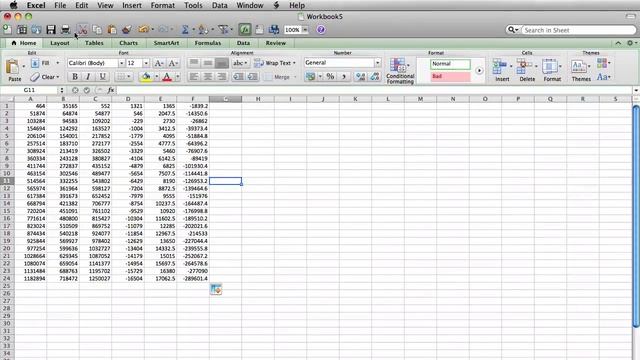Toggle the green fx Formula Builder icon

(244, 29)
